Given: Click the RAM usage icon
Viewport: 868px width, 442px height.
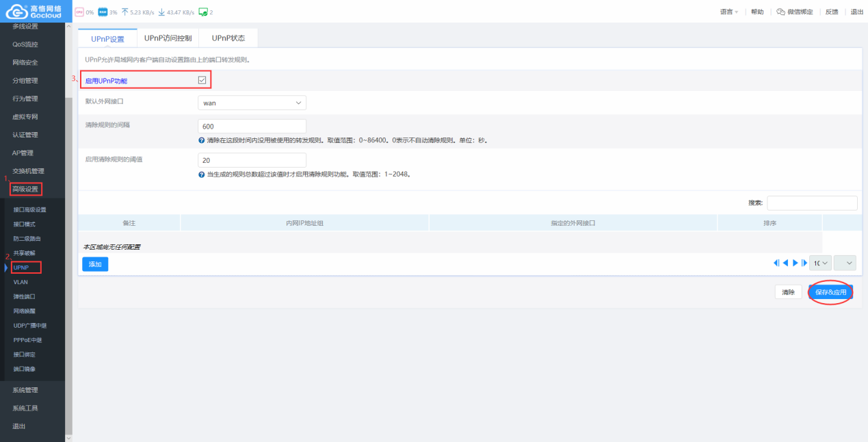Looking at the screenshot, I should (102, 12).
